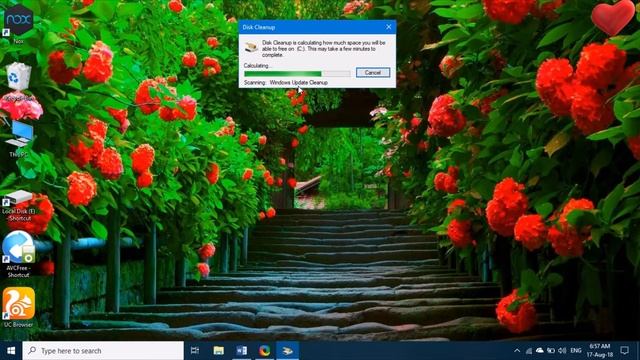Screen dimensions: 640x360
Task: Click the red heart desktop widget
Action: click(x=613, y=18)
